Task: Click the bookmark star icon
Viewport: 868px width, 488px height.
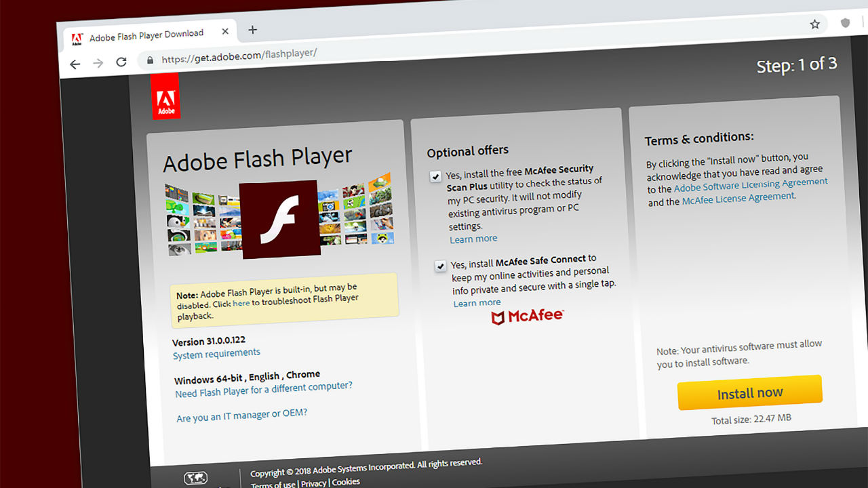Action: (814, 24)
